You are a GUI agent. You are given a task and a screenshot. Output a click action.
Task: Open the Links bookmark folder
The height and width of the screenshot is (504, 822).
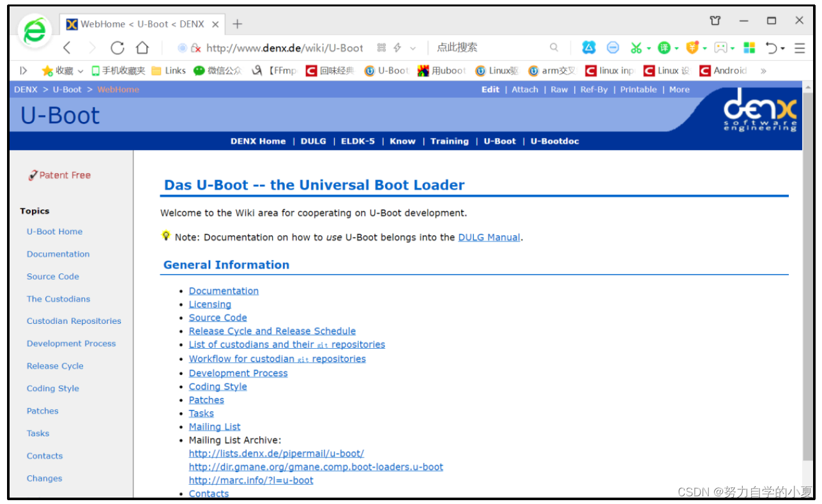(x=169, y=71)
